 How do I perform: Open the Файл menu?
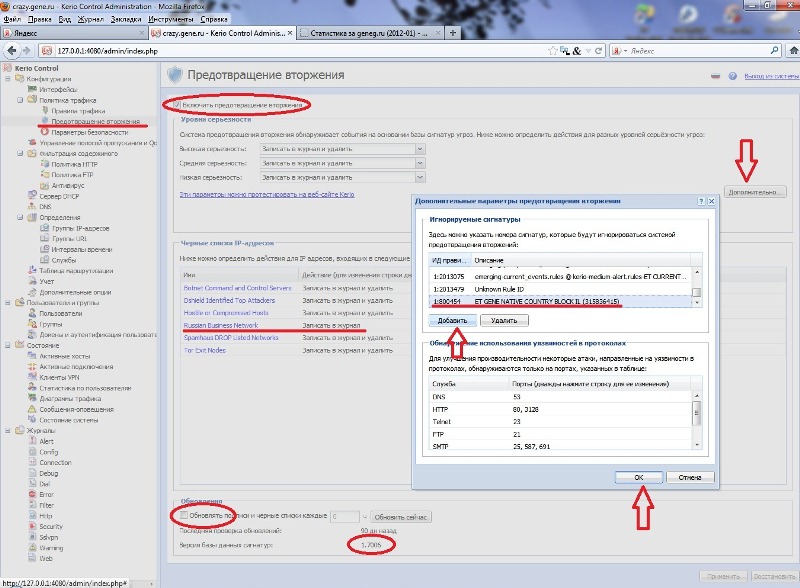tap(12, 19)
